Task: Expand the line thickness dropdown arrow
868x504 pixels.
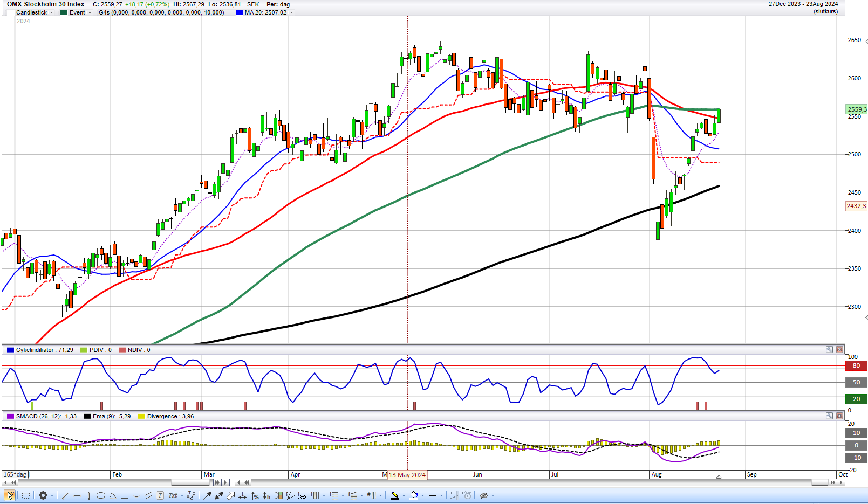Action: pos(442,496)
